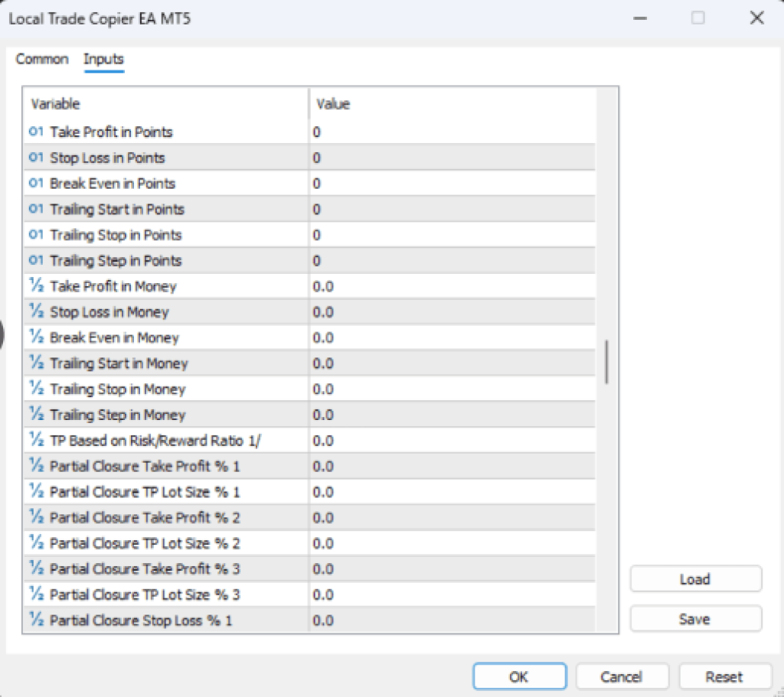Click the Cancel button
This screenshot has width=784, height=697.
tap(622, 676)
